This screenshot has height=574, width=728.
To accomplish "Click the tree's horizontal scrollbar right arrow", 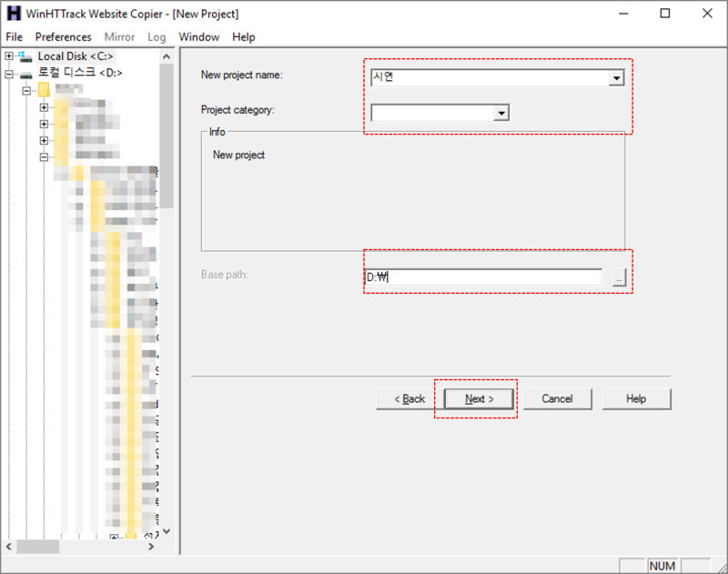I will (151, 547).
